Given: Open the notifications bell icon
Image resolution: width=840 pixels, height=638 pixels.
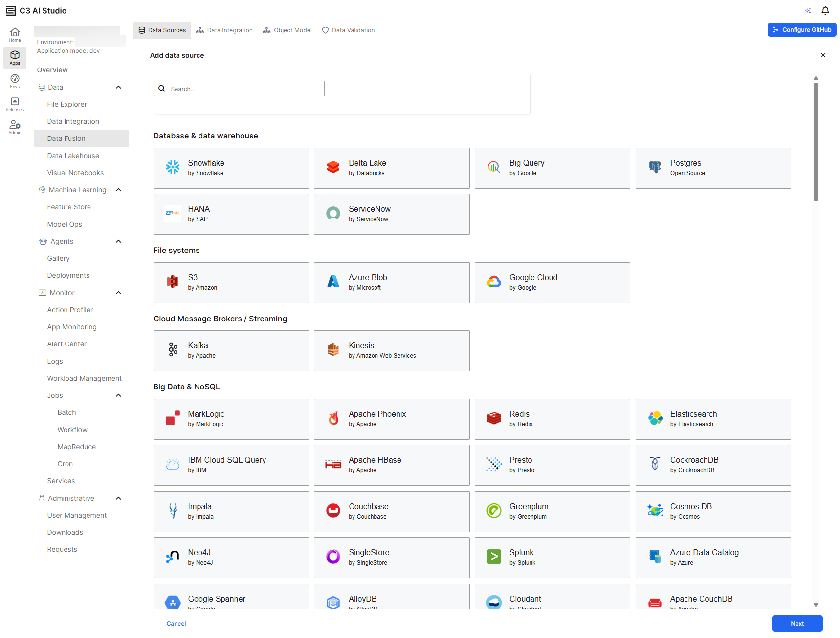Looking at the screenshot, I should point(825,10).
